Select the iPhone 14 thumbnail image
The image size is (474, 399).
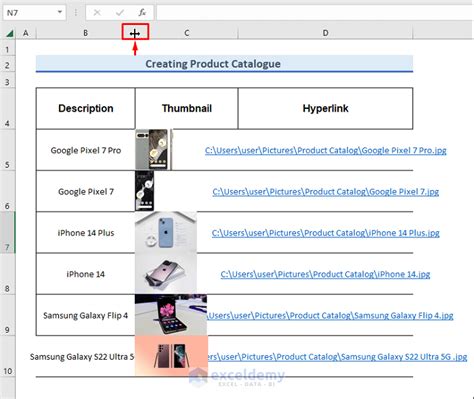coord(166,273)
